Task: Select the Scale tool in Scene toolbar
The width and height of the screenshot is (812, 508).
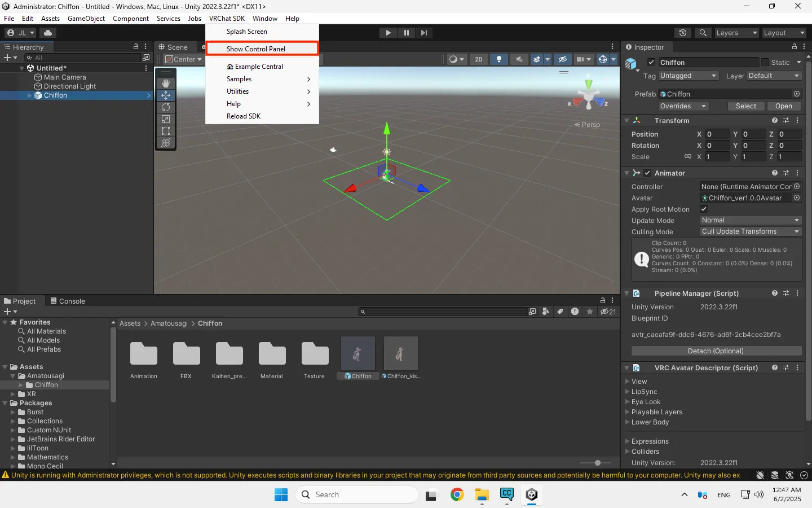Action: click(166, 119)
